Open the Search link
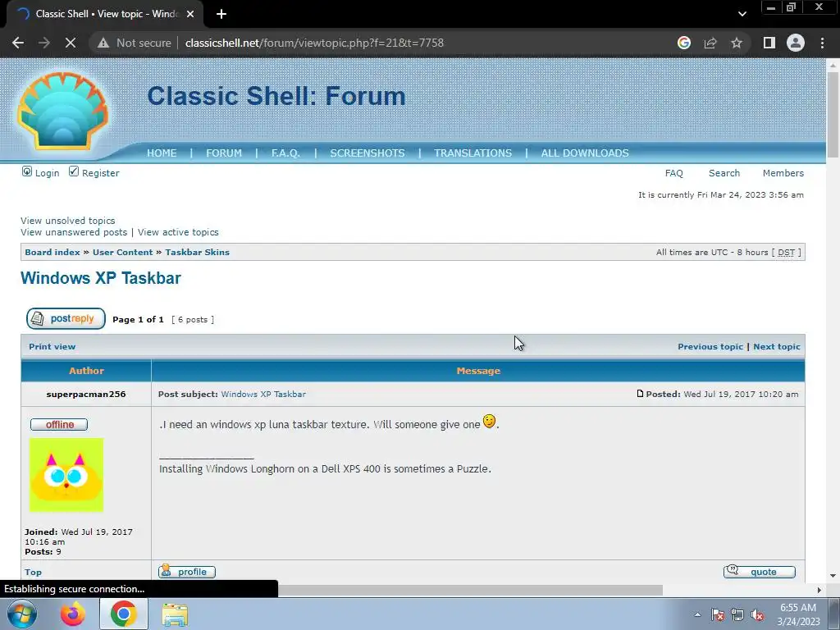 [x=724, y=173]
